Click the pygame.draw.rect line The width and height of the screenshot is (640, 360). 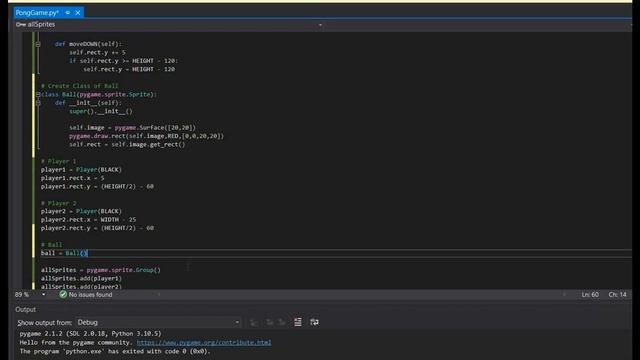(146, 136)
